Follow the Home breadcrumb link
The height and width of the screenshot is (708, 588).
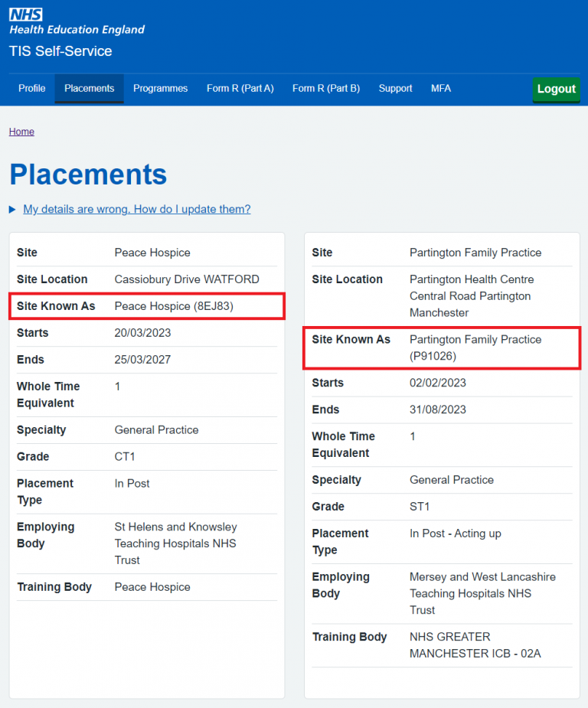(21, 131)
